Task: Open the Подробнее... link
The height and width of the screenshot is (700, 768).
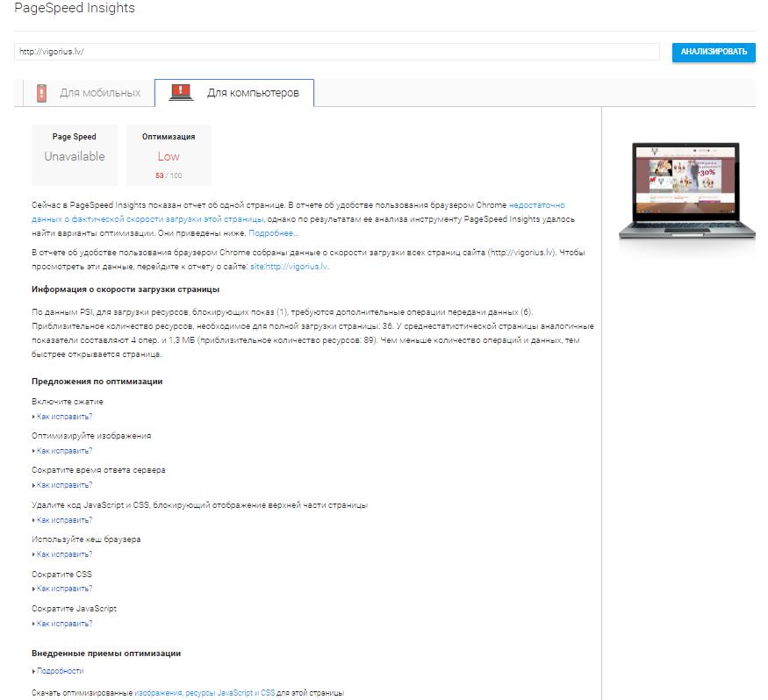Action: click(x=273, y=233)
